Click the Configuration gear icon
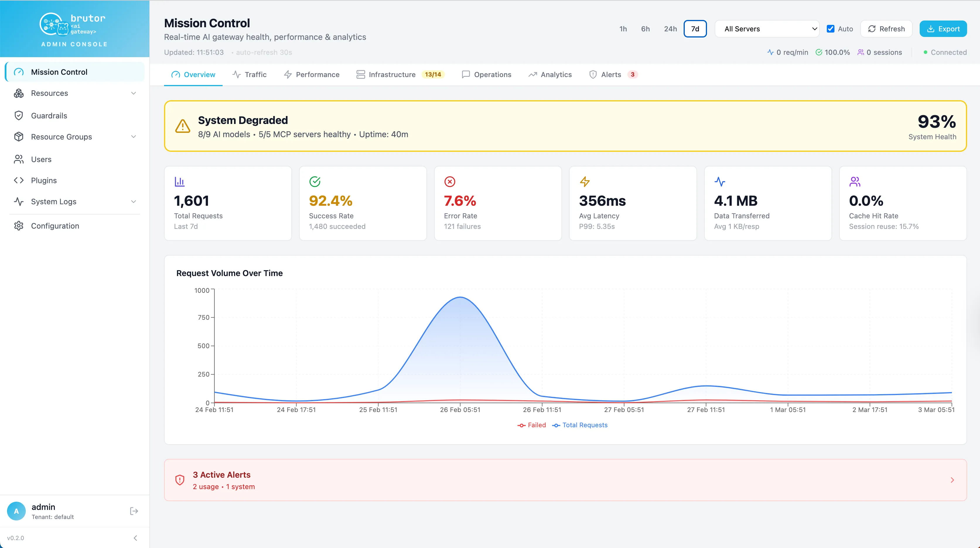The image size is (980, 548). (19, 226)
